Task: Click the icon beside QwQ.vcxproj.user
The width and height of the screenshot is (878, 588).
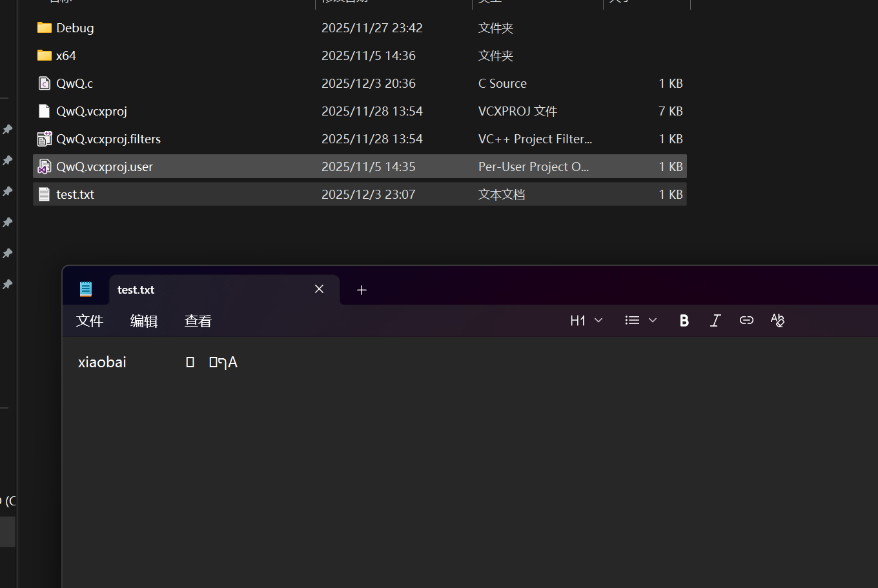Action: [x=44, y=167]
